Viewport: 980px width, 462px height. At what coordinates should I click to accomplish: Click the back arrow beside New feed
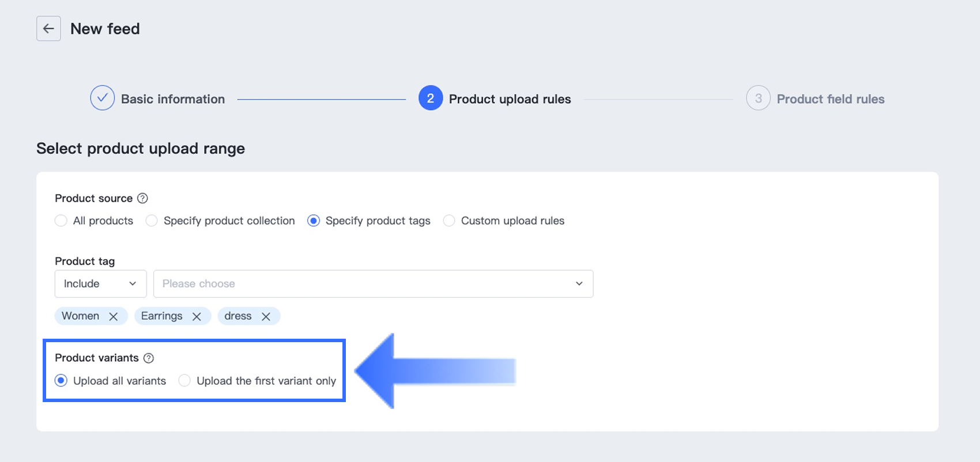[x=48, y=29]
